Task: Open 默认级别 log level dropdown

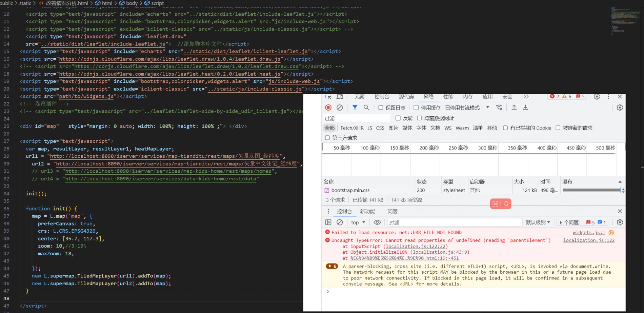Action: [x=538, y=222]
